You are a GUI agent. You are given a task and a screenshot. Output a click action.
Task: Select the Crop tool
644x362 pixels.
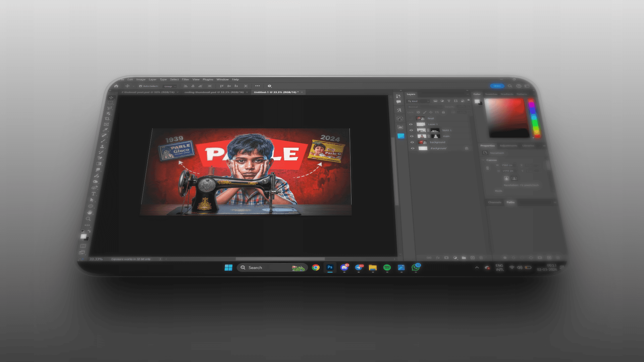(x=107, y=119)
